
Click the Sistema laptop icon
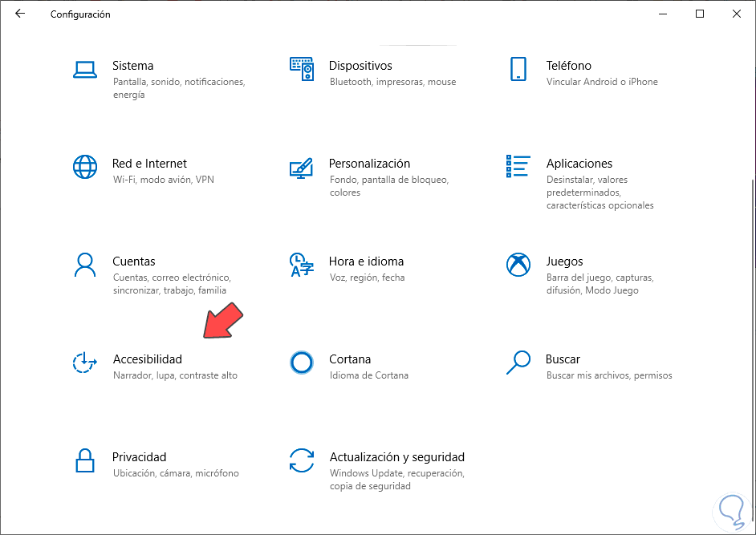(84, 70)
